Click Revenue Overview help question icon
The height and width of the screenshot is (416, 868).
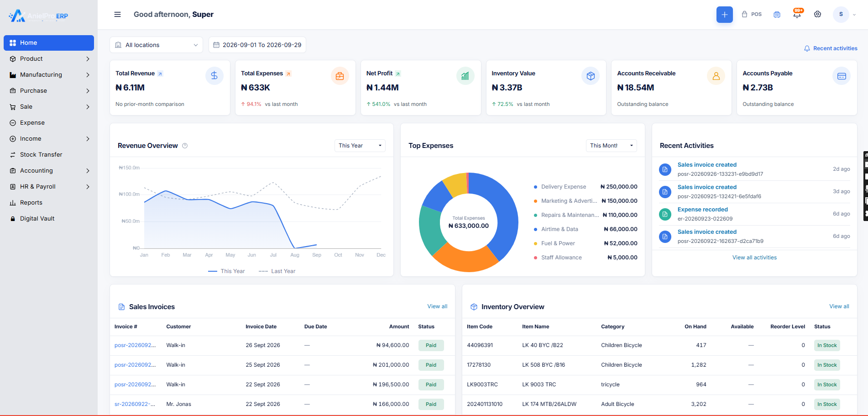(x=185, y=146)
